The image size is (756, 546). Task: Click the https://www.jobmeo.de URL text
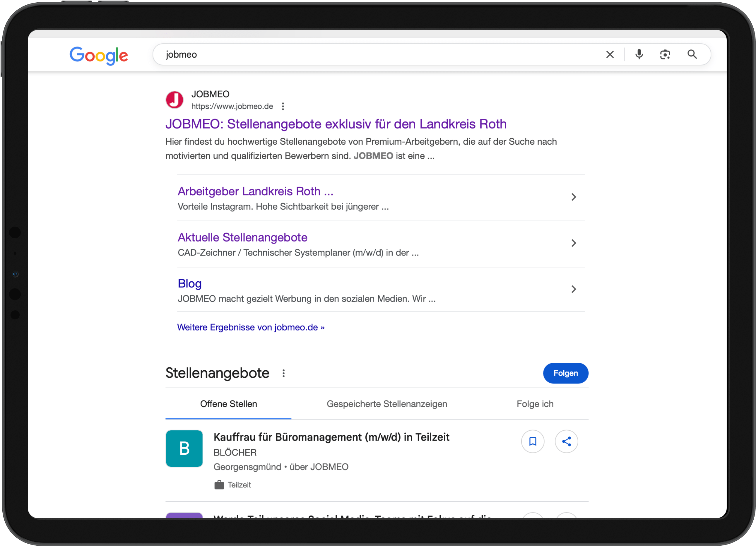click(x=232, y=106)
